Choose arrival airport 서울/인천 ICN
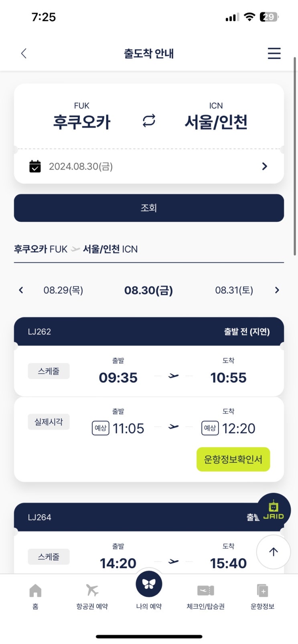The width and height of the screenshot is (298, 644). tap(216, 116)
